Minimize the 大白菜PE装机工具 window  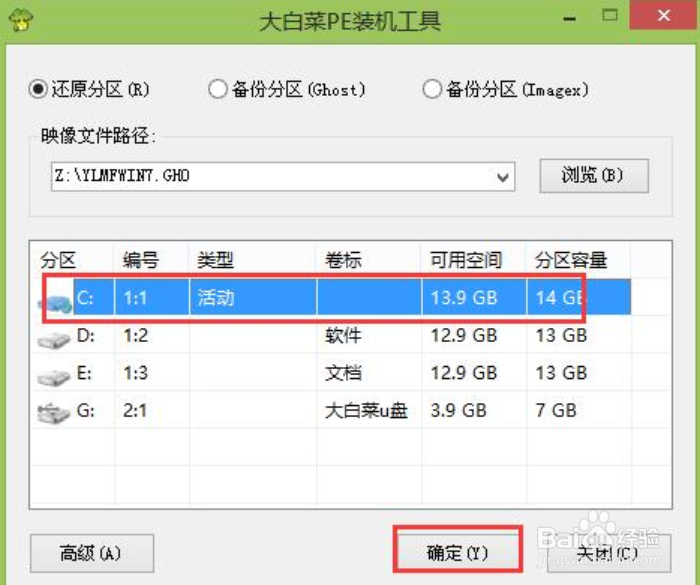(569, 18)
